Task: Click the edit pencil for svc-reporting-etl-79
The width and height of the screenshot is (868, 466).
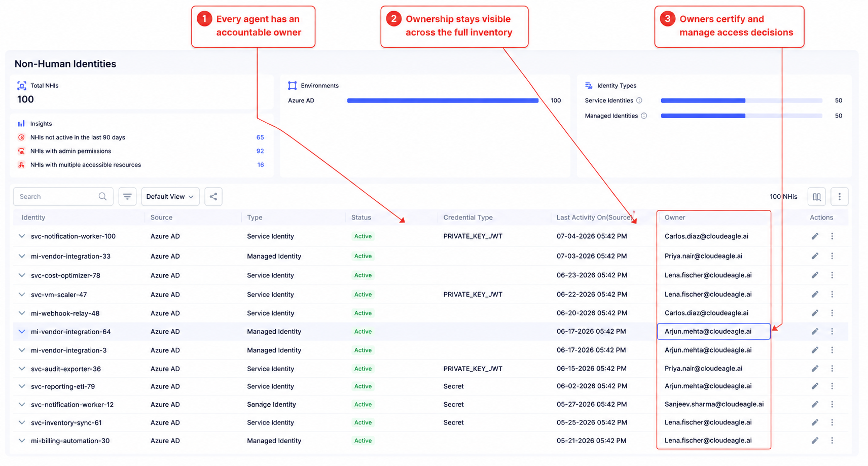Action: click(815, 386)
